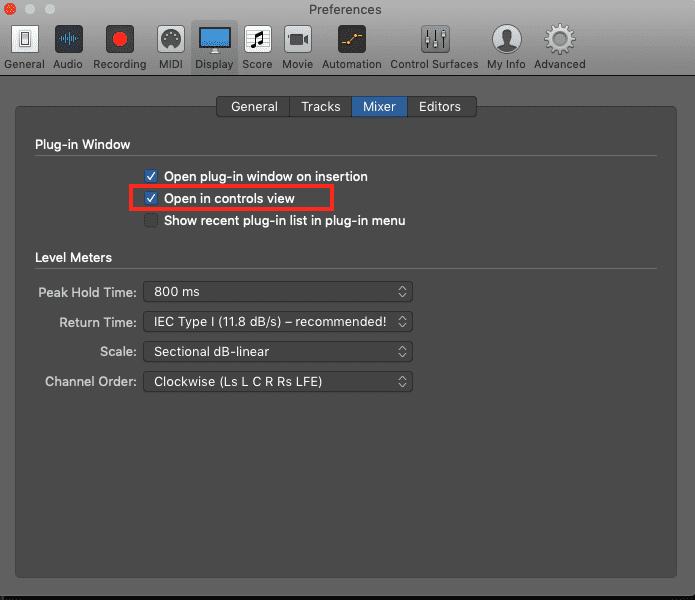Open the Audio preferences waveform icon
695x600 pixels.
68,39
